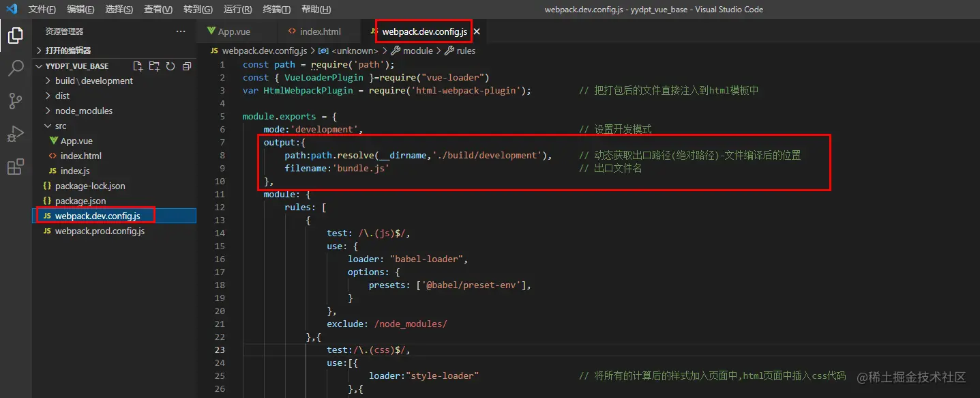Collapse all folders in explorer
The height and width of the screenshot is (398, 980).
(187, 66)
